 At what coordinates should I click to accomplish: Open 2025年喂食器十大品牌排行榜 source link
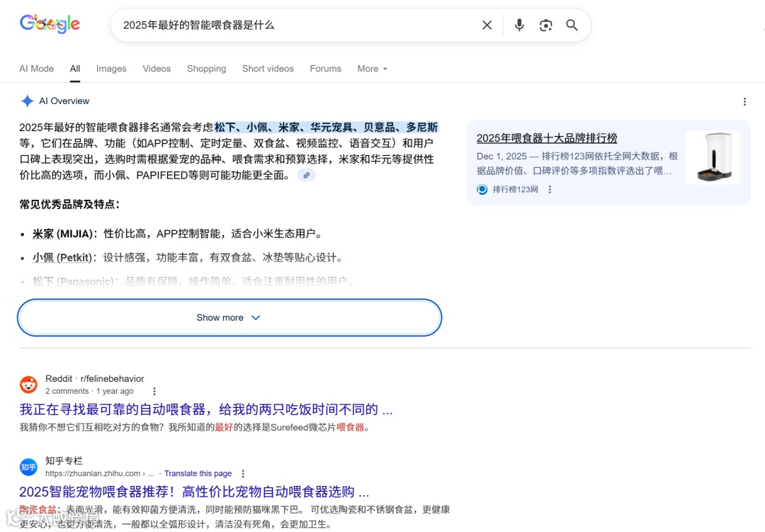[547, 138]
